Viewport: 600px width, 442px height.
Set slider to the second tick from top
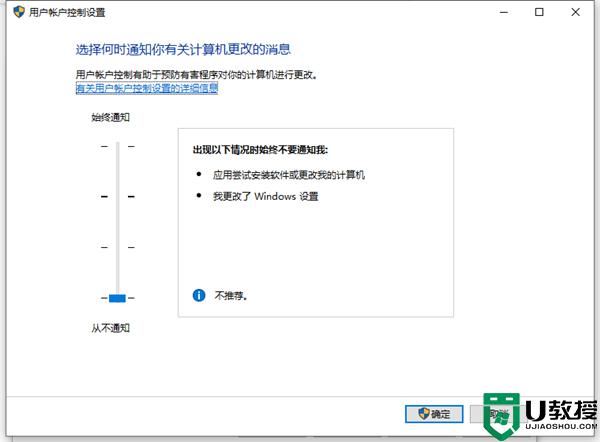[x=117, y=197]
